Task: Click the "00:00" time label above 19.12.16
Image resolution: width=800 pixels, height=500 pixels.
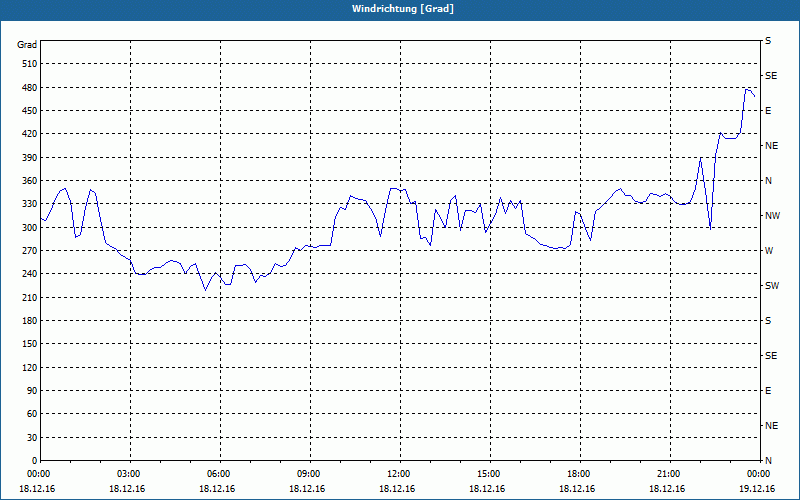Action: [760, 474]
